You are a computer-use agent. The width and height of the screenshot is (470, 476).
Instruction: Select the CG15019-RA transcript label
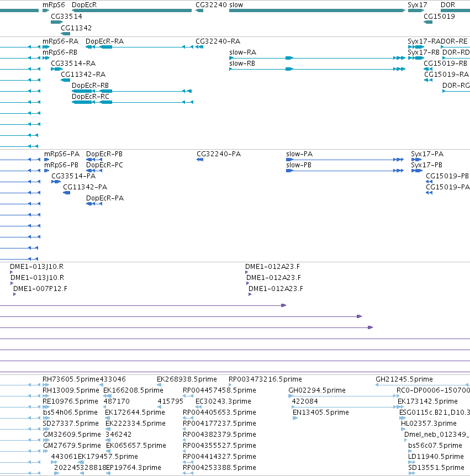[447, 75]
